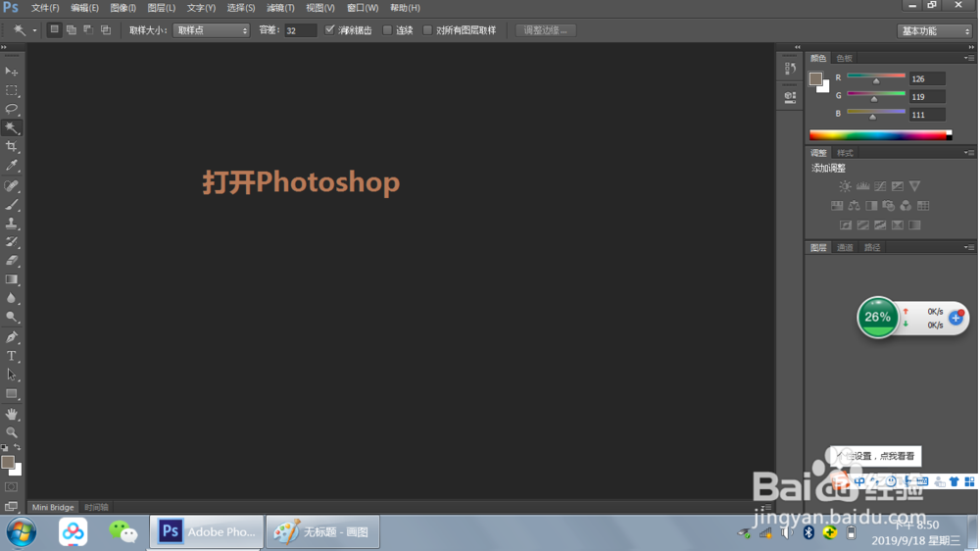Select the Magic Wand tool in toolbox
This screenshot has width=980, height=551.
[11, 127]
